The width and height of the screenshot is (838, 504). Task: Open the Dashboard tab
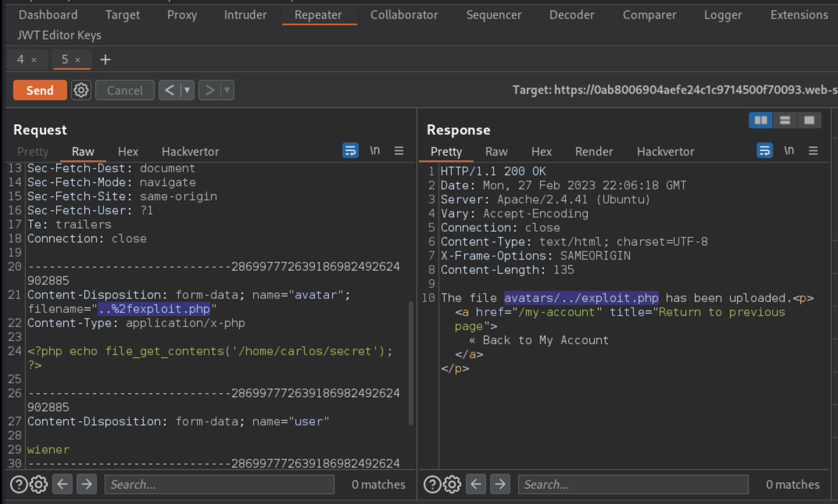coord(48,15)
